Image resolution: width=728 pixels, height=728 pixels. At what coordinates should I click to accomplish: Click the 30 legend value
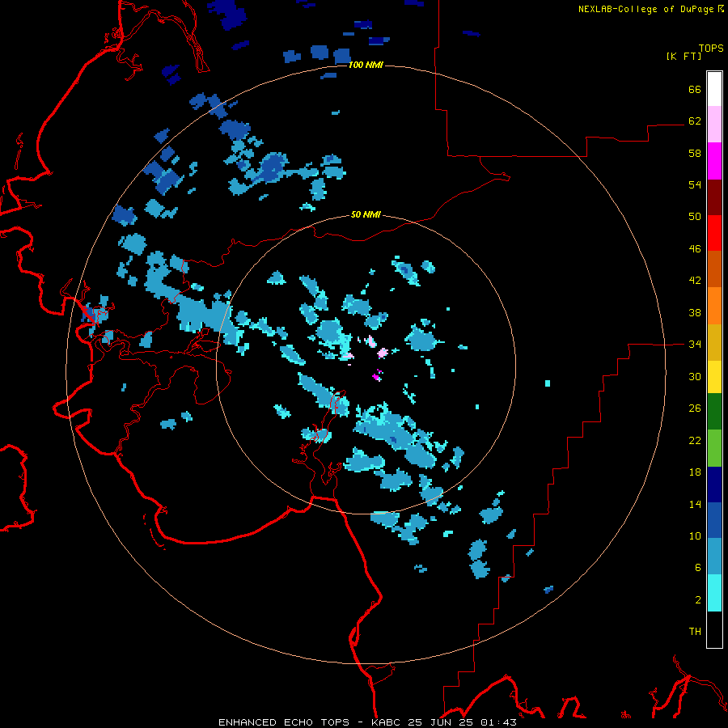click(x=695, y=376)
